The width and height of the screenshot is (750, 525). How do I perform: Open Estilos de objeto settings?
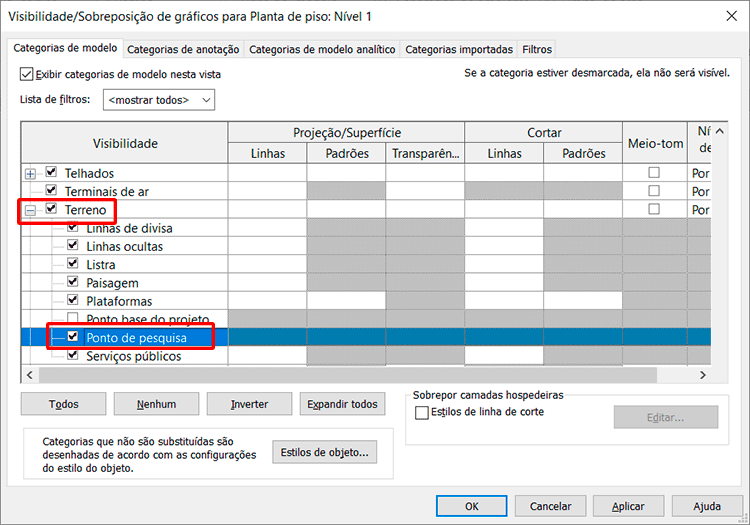point(324,452)
